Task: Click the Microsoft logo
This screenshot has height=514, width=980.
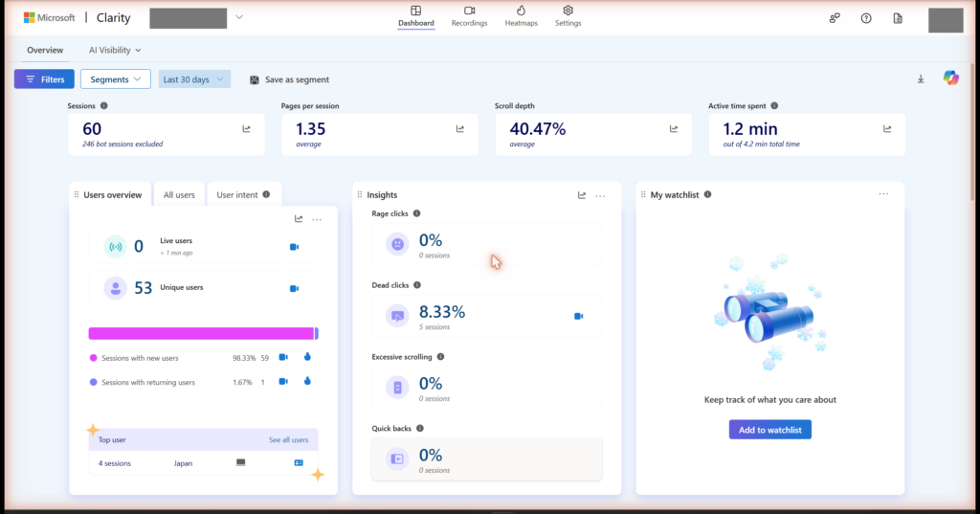Action: 50,17
